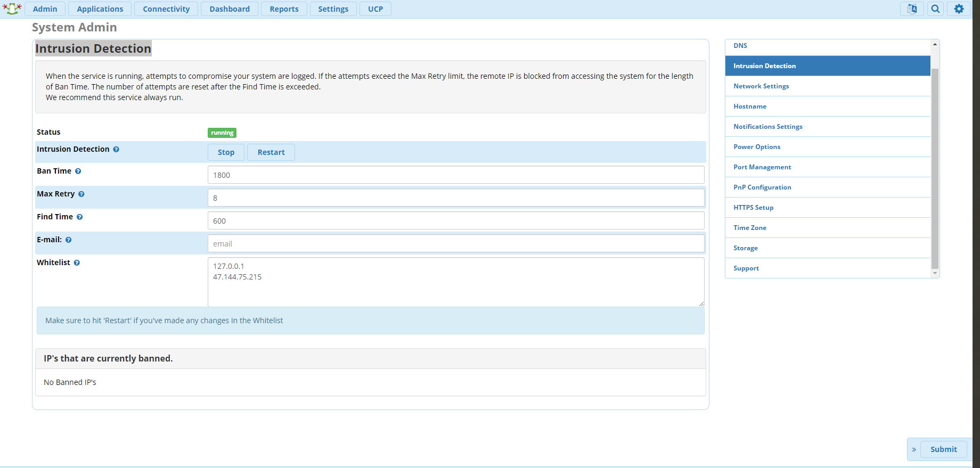Click the E-mail input field
This screenshot has width=980, height=468.
[x=456, y=244]
